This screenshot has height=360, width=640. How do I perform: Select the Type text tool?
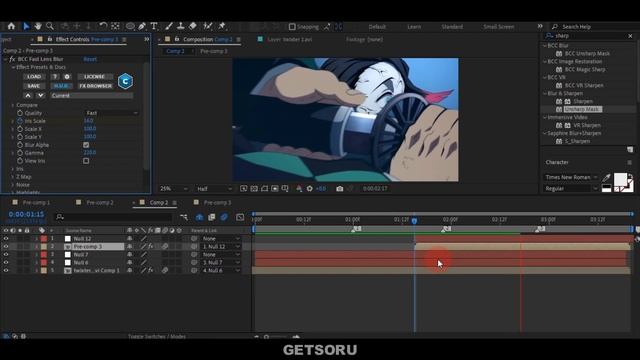[154, 26]
